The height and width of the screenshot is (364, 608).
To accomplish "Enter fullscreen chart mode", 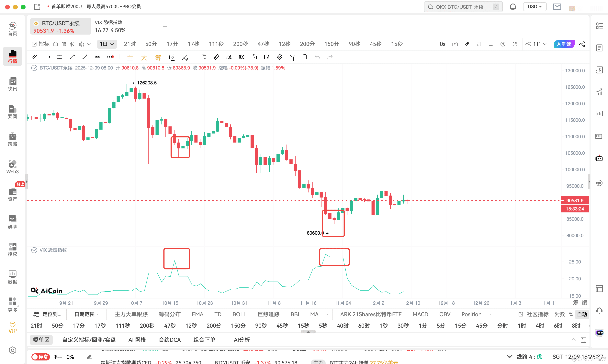I will pos(515,44).
